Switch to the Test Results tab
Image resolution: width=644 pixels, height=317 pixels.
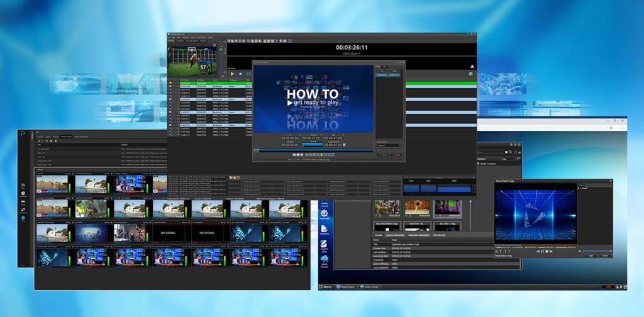(x=440, y=235)
